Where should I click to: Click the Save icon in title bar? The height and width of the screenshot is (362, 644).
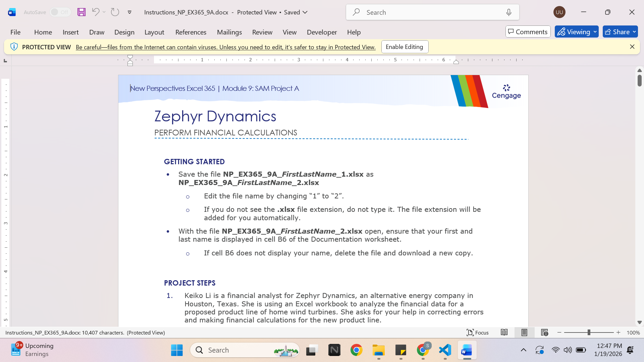pos(82,12)
